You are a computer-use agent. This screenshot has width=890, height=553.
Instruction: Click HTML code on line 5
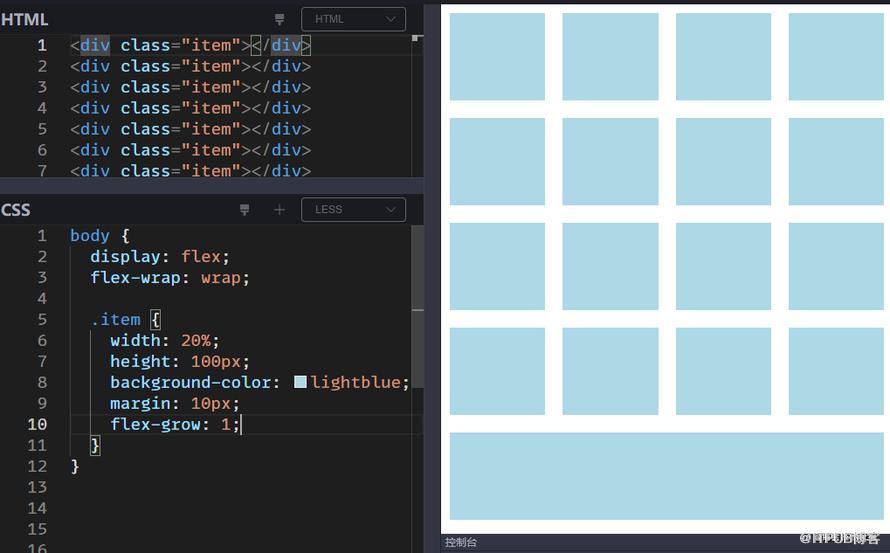click(190, 129)
